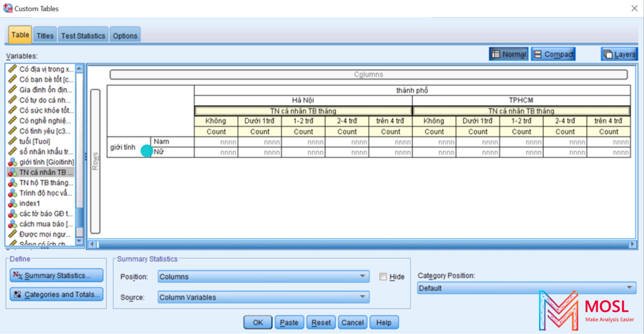Click the Reset button
The height and width of the screenshot is (334, 644).
(x=320, y=322)
